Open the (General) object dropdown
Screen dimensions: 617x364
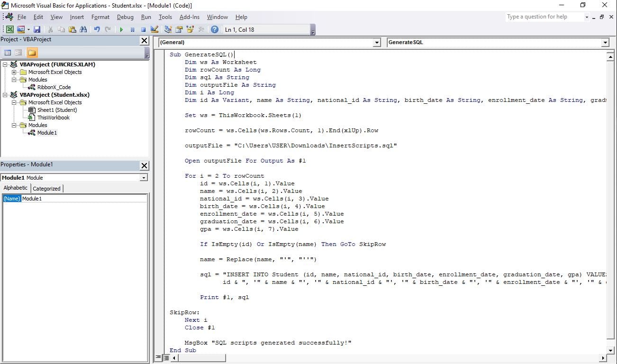[x=377, y=43]
